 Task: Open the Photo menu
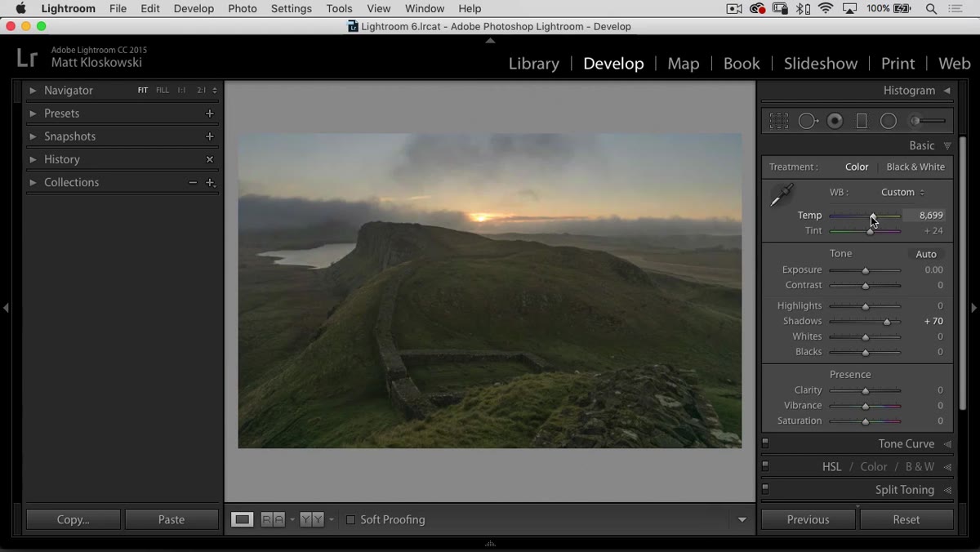243,9
